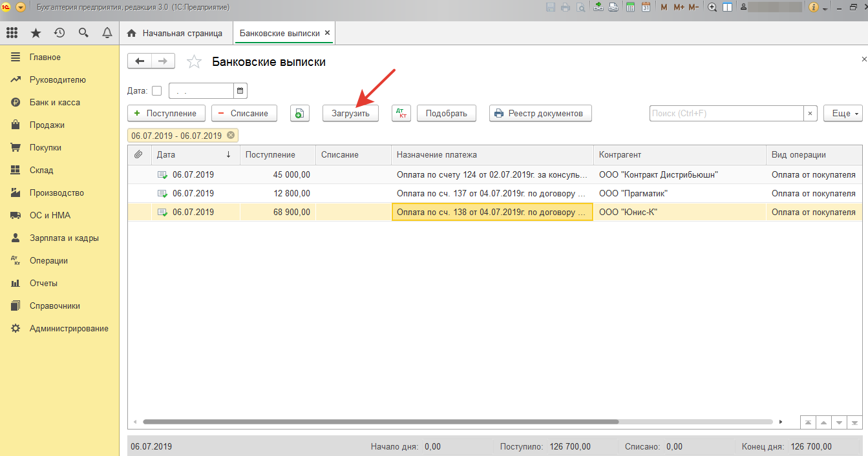Open notifications bell icon

pos(107,33)
